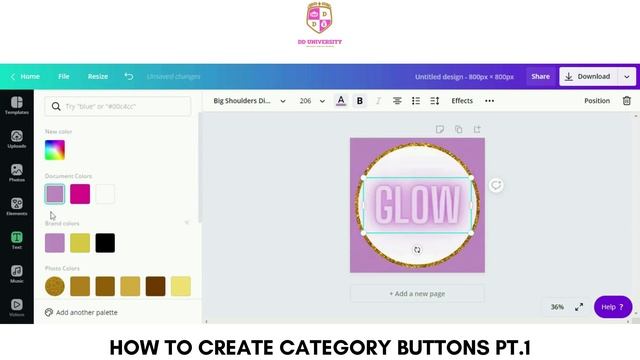The width and height of the screenshot is (640, 360).
Task: Open the font size 206 dropdown
Action: [312, 101]
